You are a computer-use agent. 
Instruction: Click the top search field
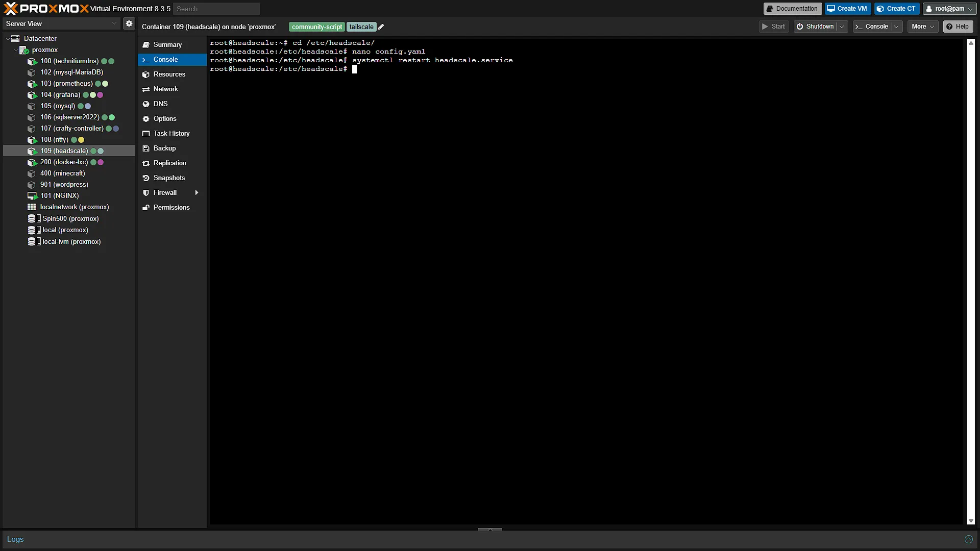[x=216, y=9]
